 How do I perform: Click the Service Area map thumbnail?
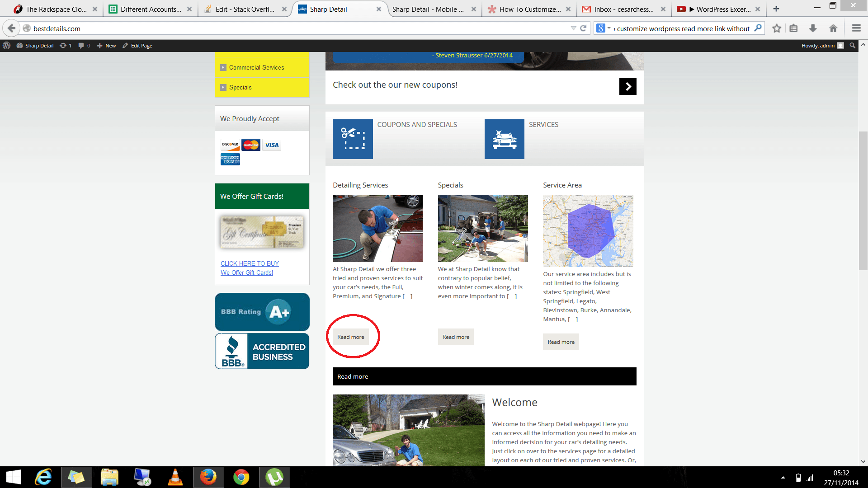(588, 231)
